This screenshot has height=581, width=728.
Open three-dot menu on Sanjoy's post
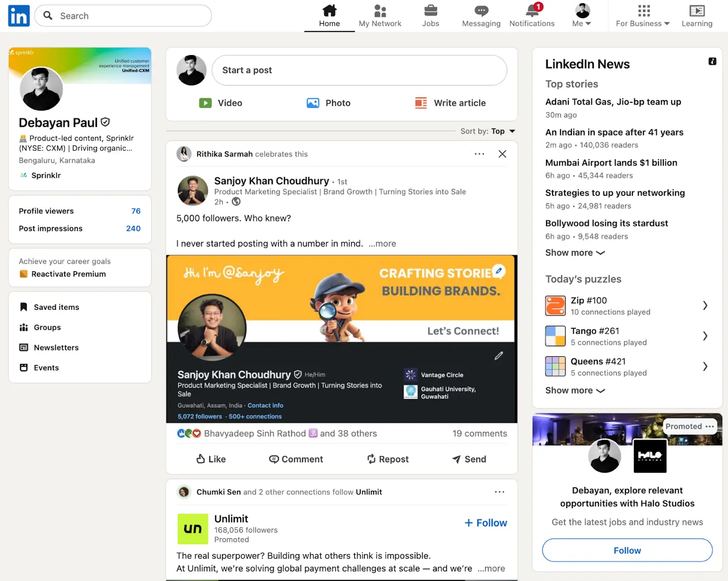479,154
